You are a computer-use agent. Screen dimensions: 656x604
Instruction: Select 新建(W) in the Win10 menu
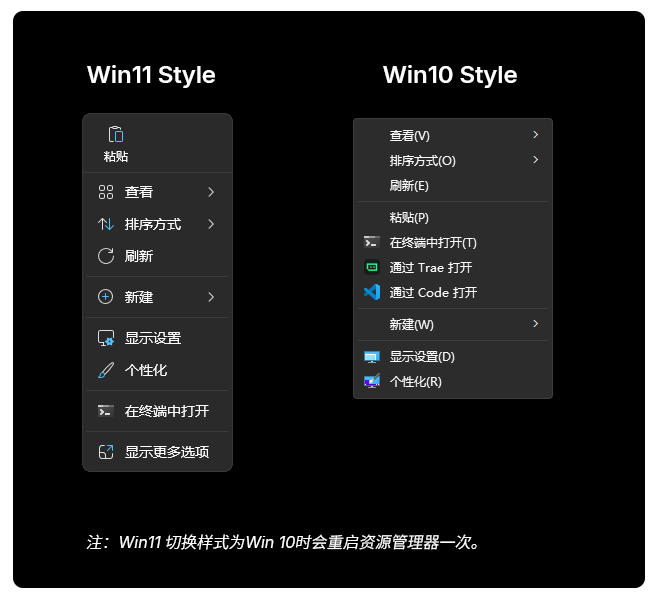(453, 324)
